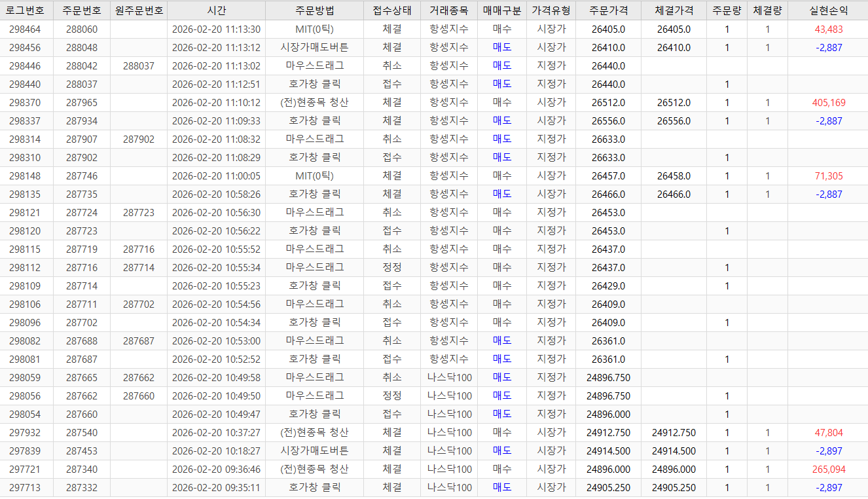
Task: Click MIT(0틱) in the 11:00:05 row
Action: (x=314, y=176)
